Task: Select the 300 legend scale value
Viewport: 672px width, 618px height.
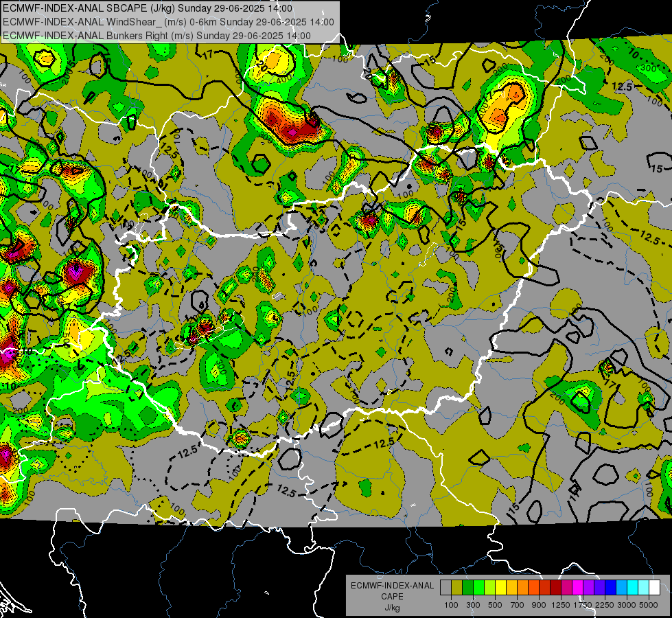Action: click(x=473, y=605)
